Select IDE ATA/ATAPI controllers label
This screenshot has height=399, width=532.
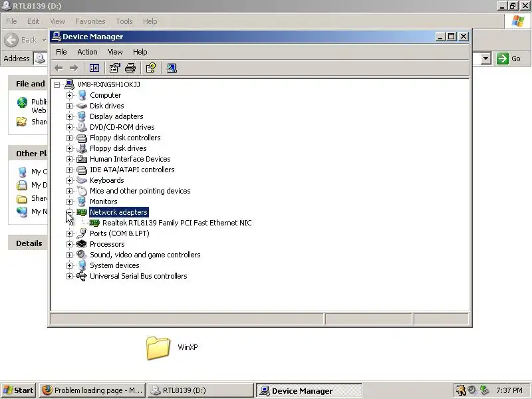click(x=132, y=170)
